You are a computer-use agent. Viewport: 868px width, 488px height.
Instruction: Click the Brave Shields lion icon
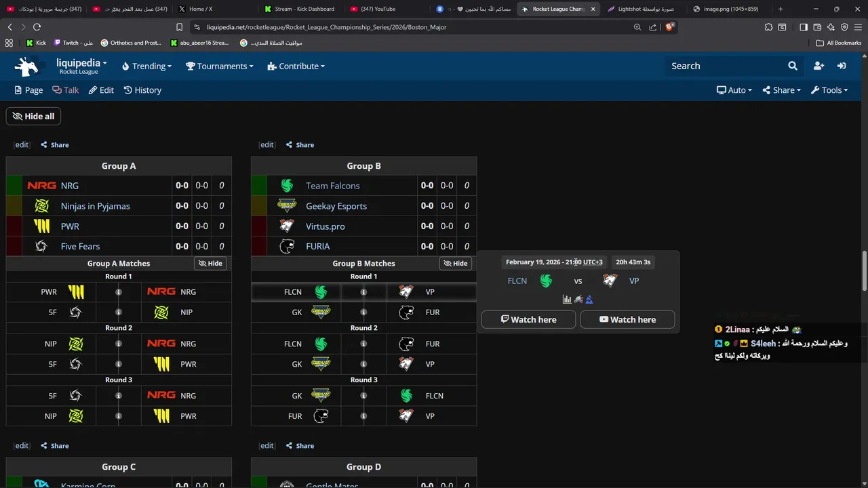(669, 27)
